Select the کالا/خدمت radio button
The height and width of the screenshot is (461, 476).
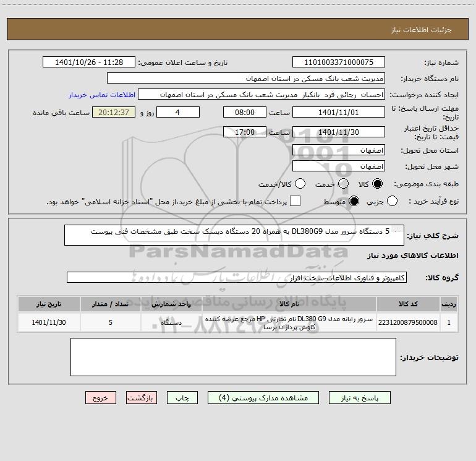point(300,184)
